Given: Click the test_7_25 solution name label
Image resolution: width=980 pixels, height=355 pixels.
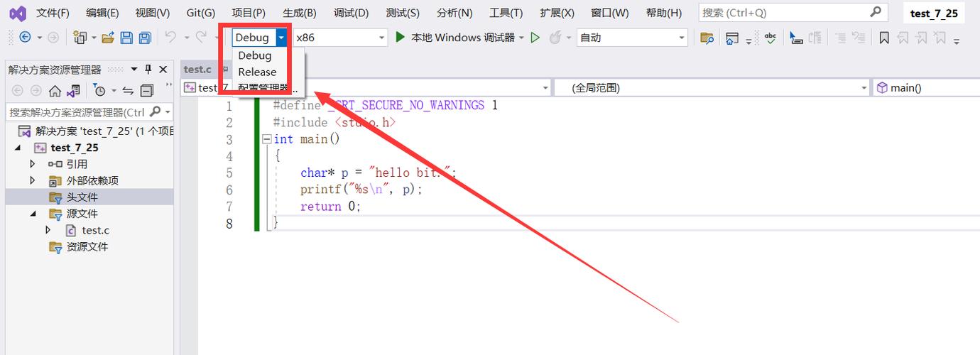Looking at the screenshot, I should click(934, 13).
